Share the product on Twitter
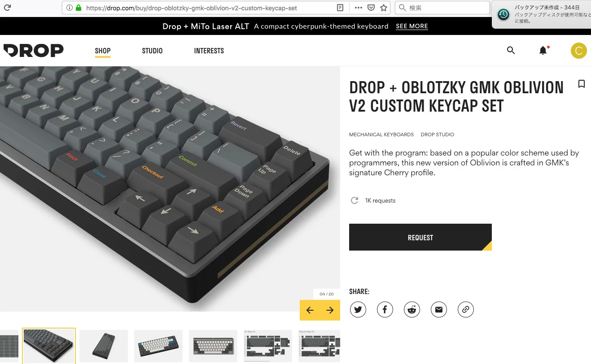This screenshot has height=364, width=591. click(358, 309)
